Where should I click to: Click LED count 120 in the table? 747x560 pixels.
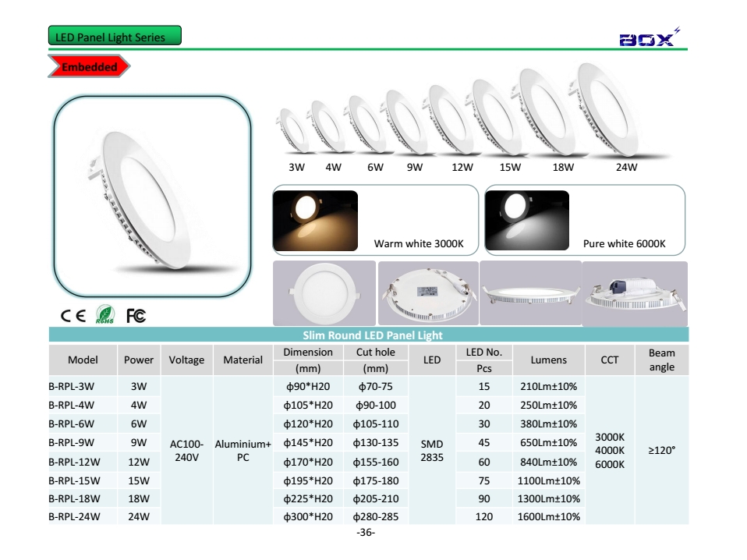click(484, 516)
